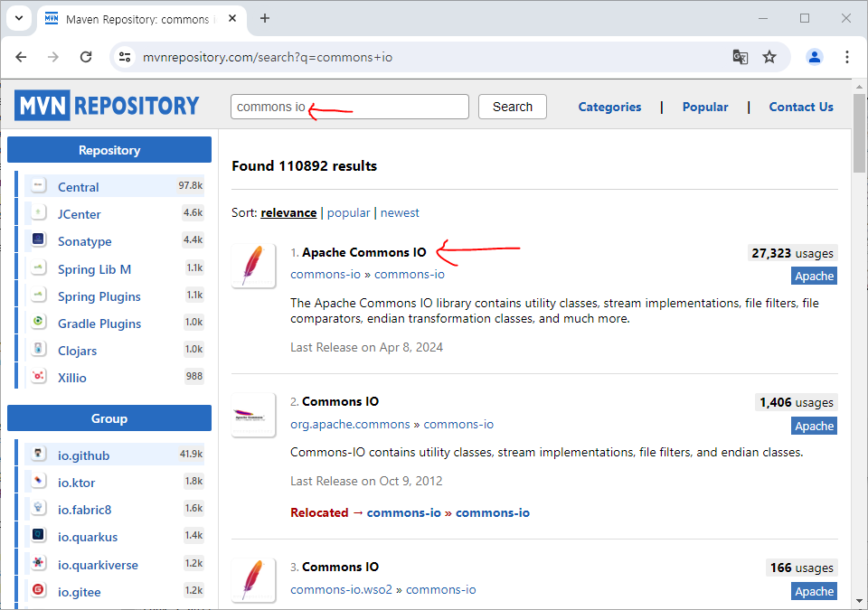Open the Apache Commons IO result title
Image resolution: width=868 pixels, height=610 pixels.
point(364,252)
